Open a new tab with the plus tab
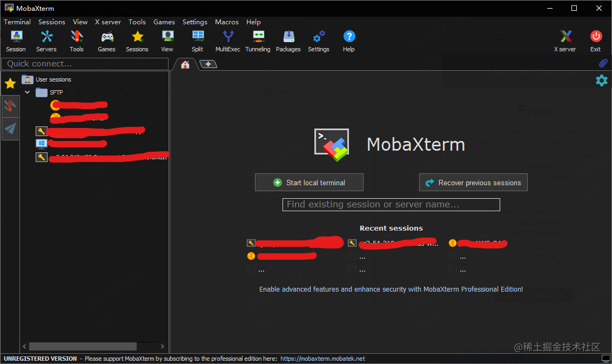The height and width of the screenshot is (364, 612). [208, 63]
